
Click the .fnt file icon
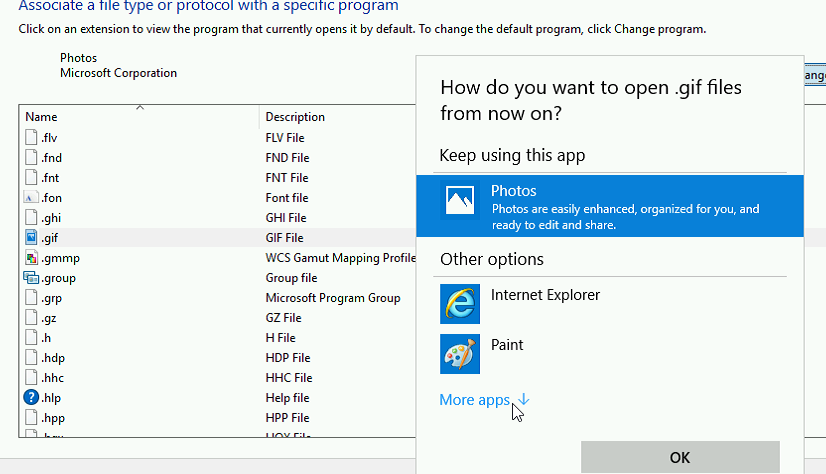tap(31, 177)
